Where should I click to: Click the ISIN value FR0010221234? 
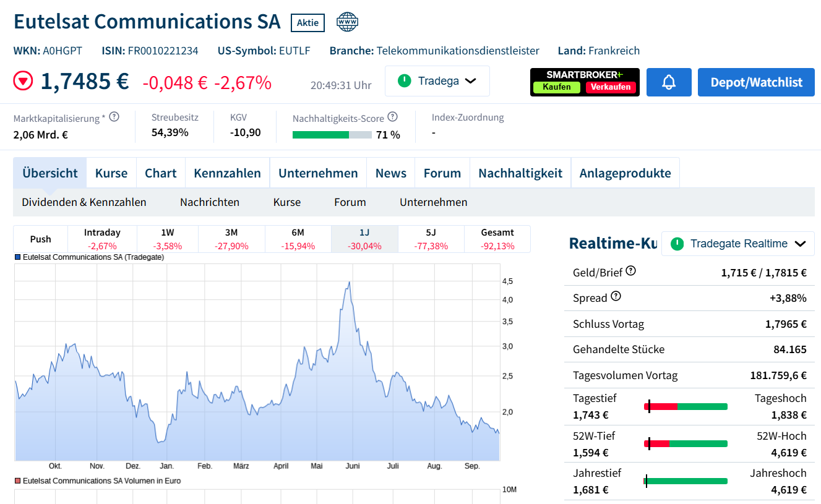click(163, 51)
